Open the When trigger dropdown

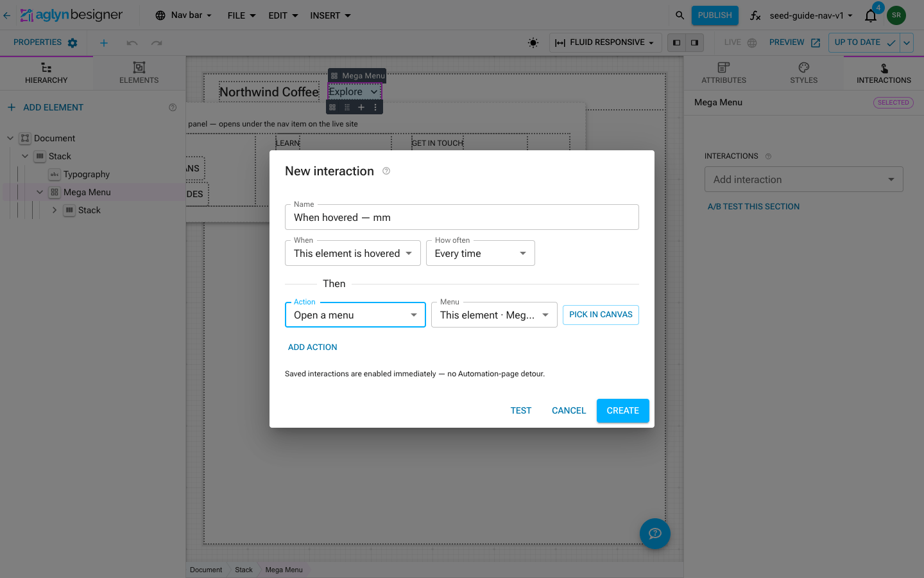(x=353, y=253)
